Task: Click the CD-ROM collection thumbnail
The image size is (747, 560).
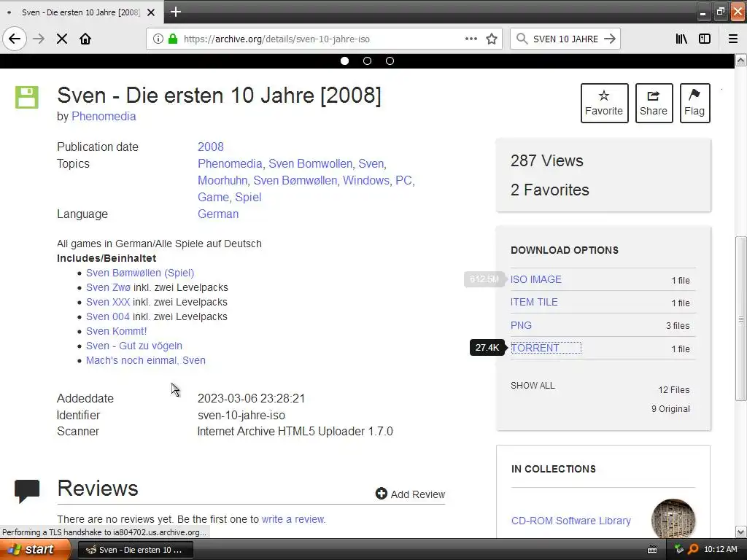Action: [673, 520]
